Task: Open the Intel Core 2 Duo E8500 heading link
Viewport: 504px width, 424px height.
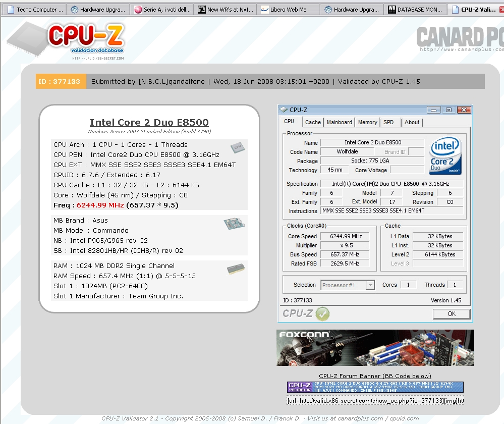Action: [149, 122]
